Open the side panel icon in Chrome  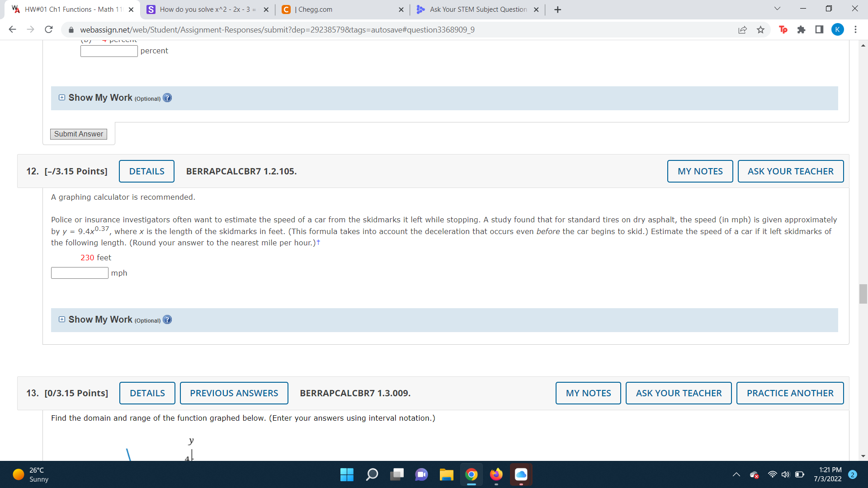point(819,29)
